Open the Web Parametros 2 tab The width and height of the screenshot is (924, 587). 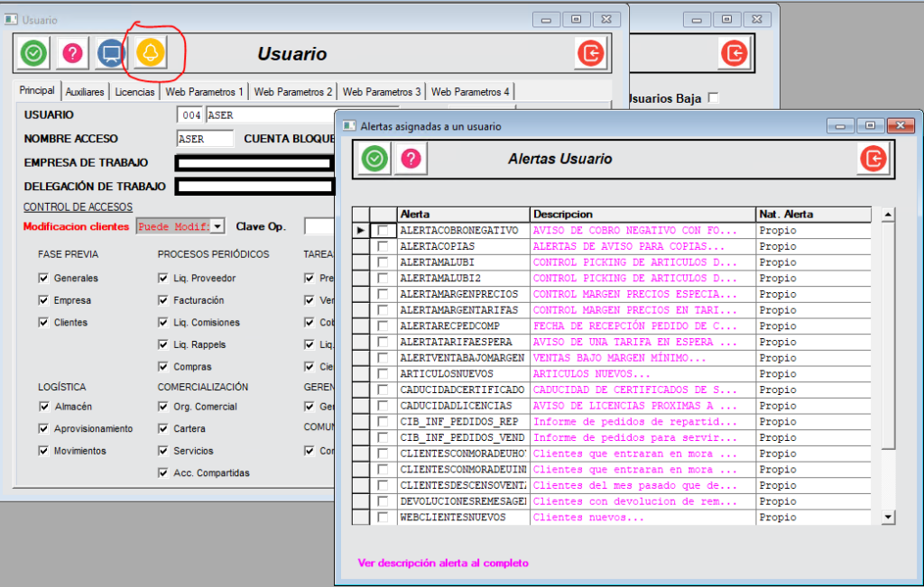293,92
